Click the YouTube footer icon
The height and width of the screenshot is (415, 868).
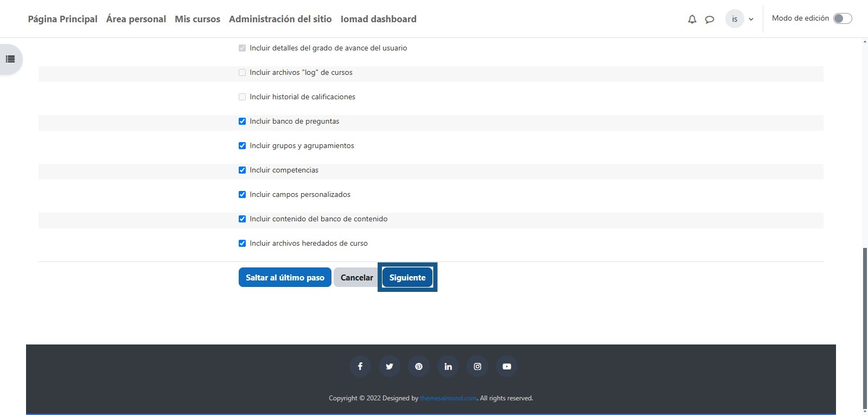click(507, 366)
